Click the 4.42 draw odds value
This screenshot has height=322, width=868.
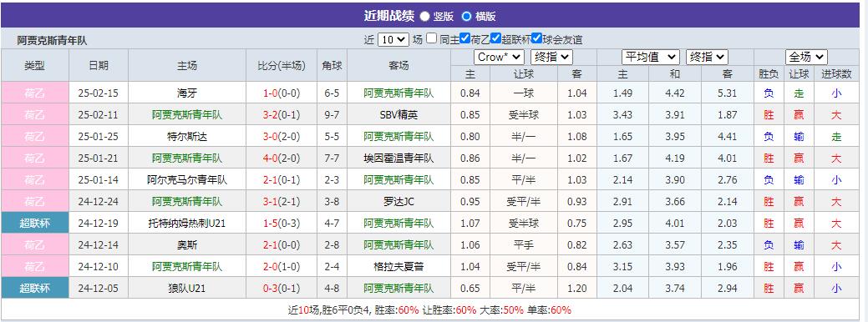point(675,93)
